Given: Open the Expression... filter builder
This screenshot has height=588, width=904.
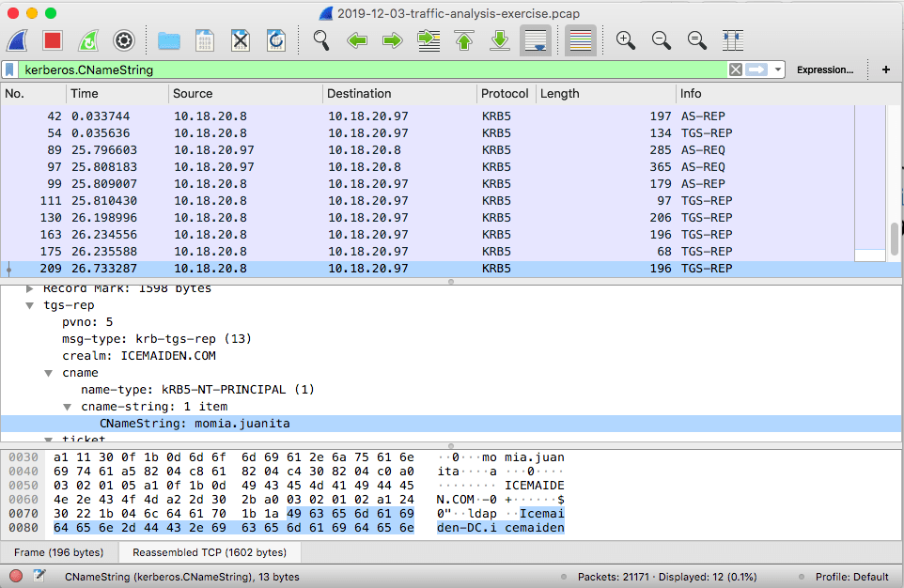Looking at the screenshot, I should [x=825, y=70].
